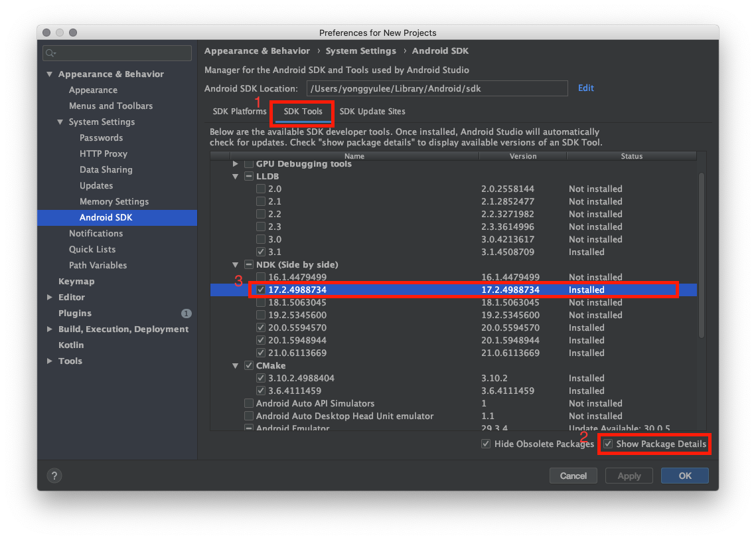Screen dimensions: 756x540
Task: Select Android SDK in sidebar
Action: pos(117,218)
